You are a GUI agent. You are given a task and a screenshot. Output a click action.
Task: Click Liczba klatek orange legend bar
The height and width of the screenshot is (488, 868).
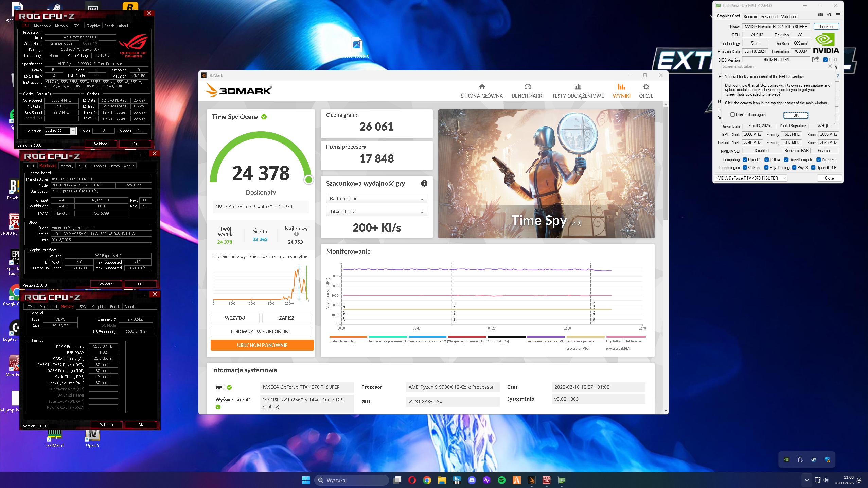[348, 337]
